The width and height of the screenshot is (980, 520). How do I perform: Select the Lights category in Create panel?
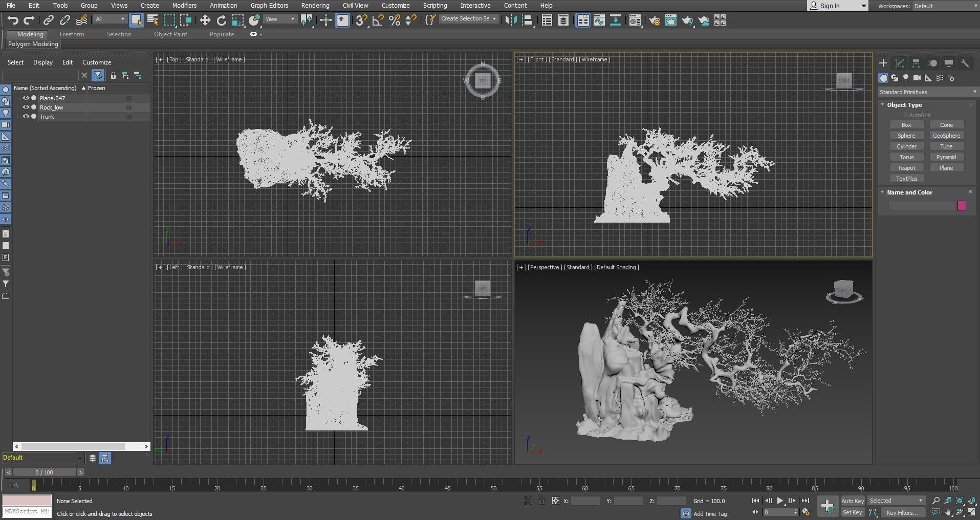click(906, 78)
